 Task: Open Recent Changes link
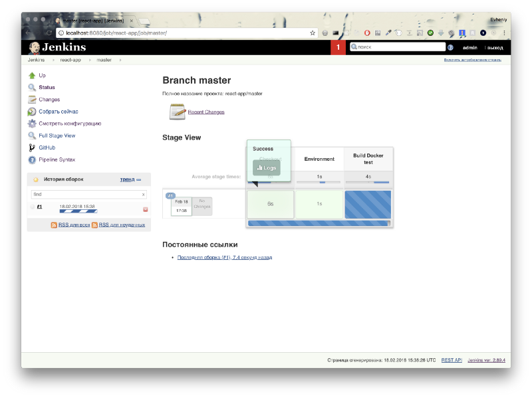pos(206,112)
